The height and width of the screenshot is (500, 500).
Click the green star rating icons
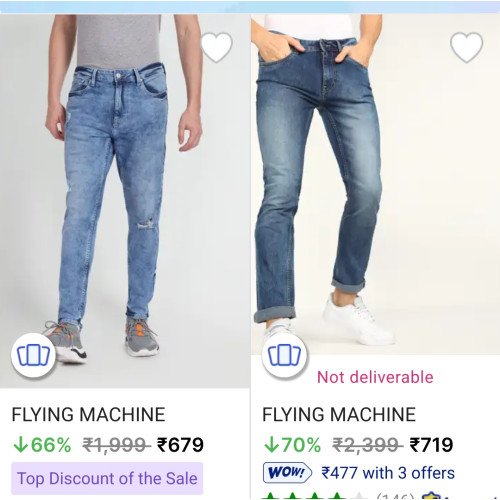(x=312, y=496)
